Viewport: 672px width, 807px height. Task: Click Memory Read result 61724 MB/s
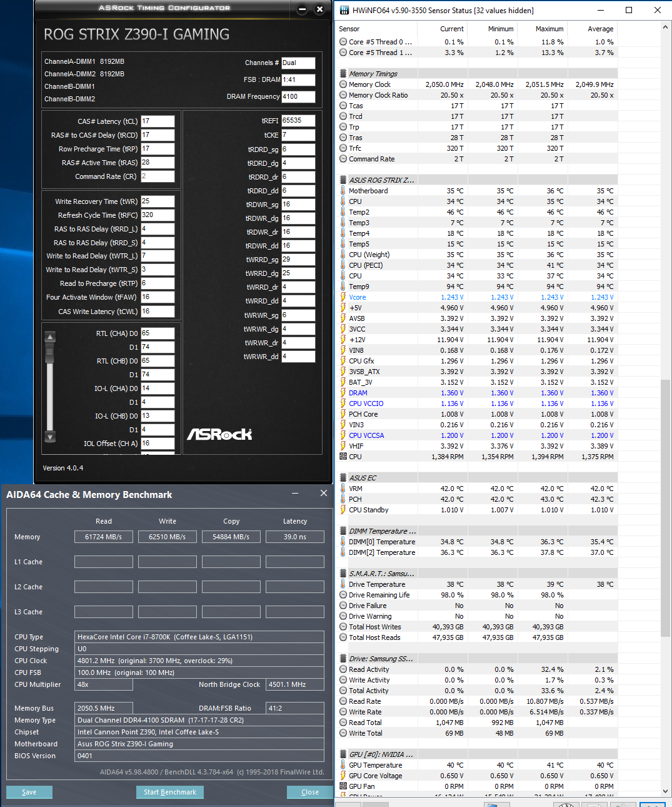pos(104,537)
